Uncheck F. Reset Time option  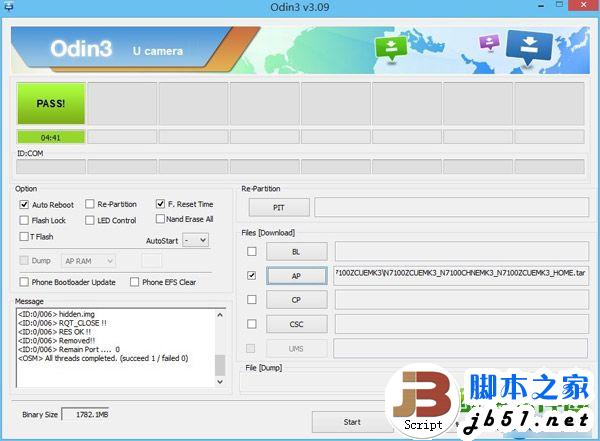click(160, 204)
